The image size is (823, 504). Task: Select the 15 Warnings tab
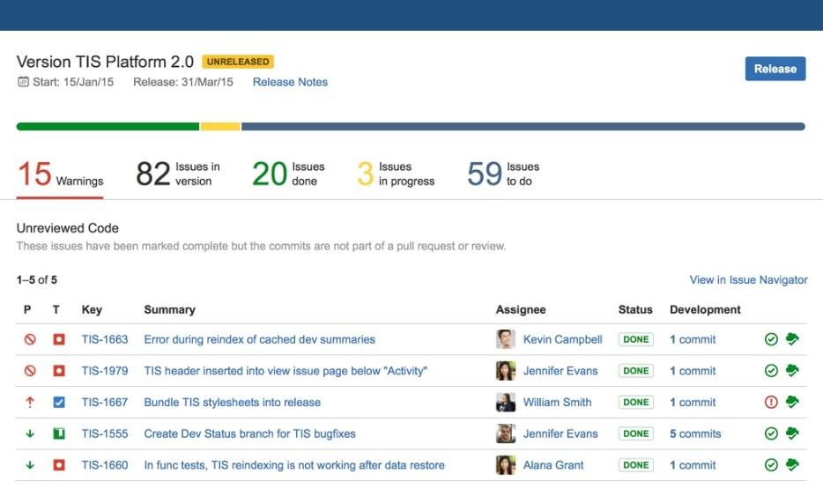coord(60,174)
